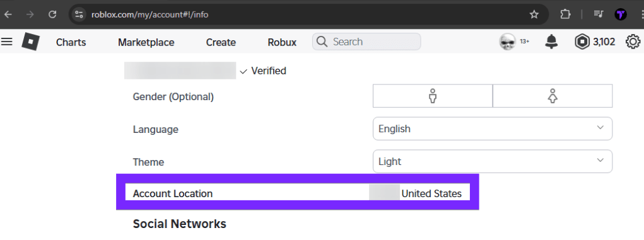Click the Roblox logo home icon
This screenshot has width=644, height=240.
tap(30, 42)
